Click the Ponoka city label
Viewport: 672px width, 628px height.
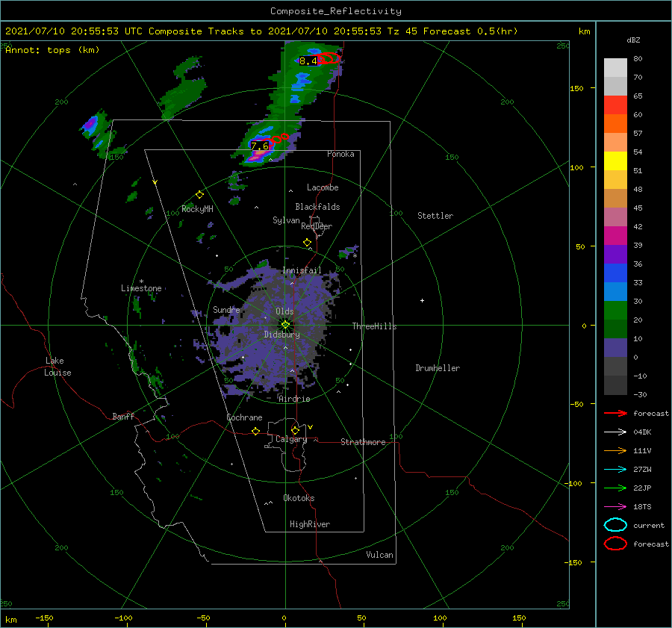coord(340,154)
